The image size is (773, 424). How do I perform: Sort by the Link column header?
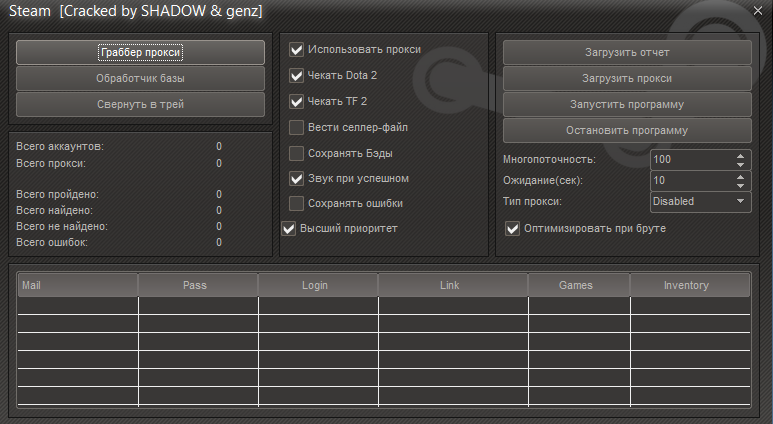(453, 285)
